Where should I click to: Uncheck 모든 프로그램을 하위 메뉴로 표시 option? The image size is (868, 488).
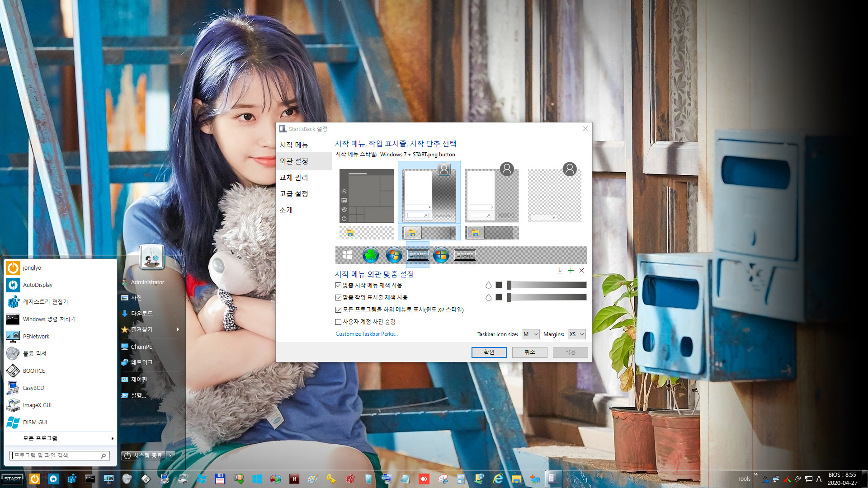point(338,310)
